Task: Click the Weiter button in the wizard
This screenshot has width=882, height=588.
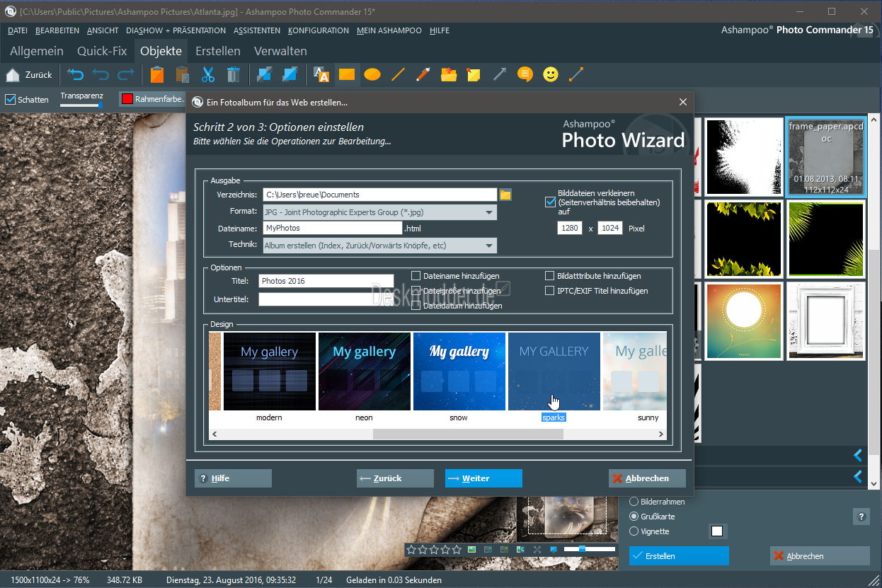Action: pyautogui.click(x=483, y=478)
